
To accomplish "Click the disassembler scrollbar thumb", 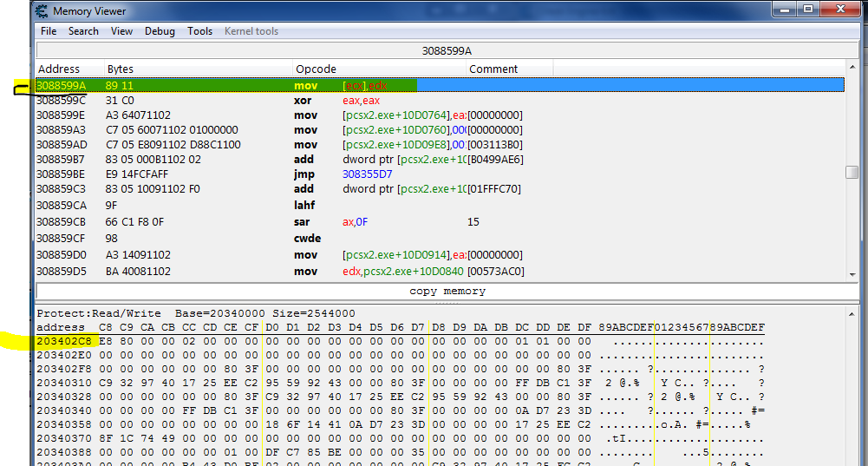I will 852,172.
